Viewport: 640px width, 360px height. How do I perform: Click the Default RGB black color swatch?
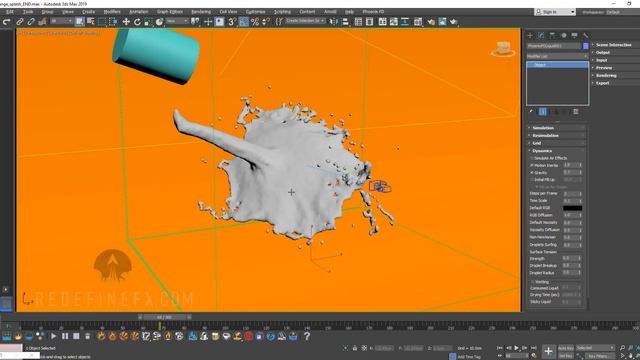tap(572, 208)
